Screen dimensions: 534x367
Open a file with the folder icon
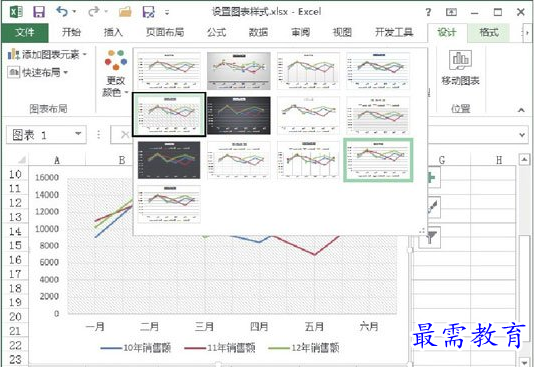[x=125, y=12]
